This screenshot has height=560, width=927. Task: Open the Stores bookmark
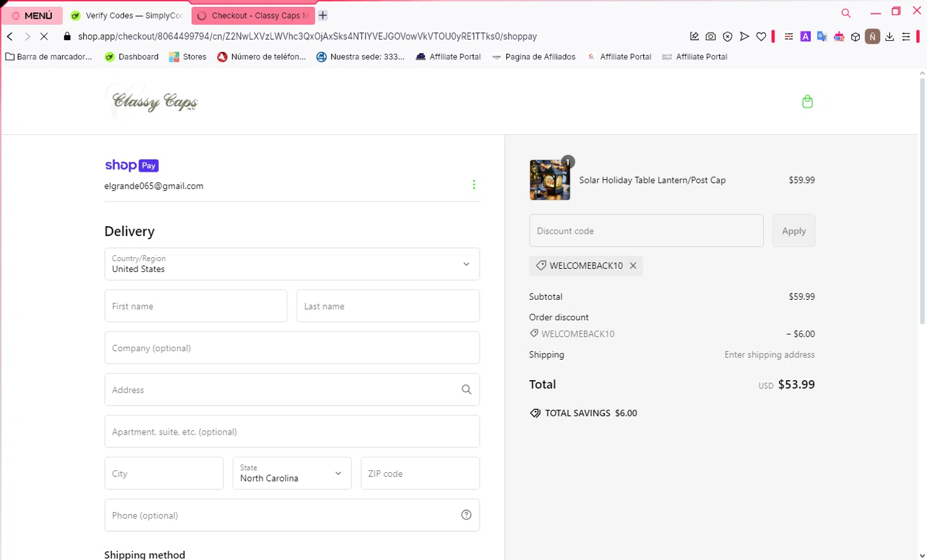pyautogui.click(x=188, y=57)
